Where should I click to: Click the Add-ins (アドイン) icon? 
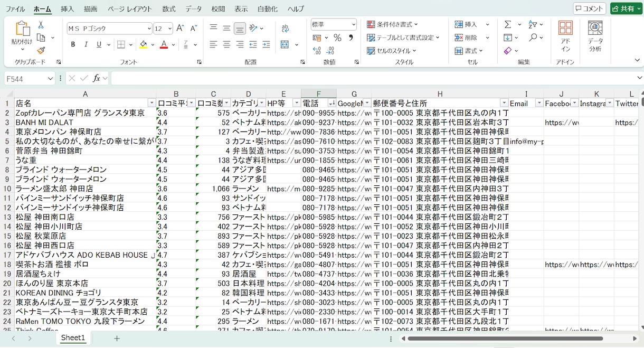coord(565,36)
